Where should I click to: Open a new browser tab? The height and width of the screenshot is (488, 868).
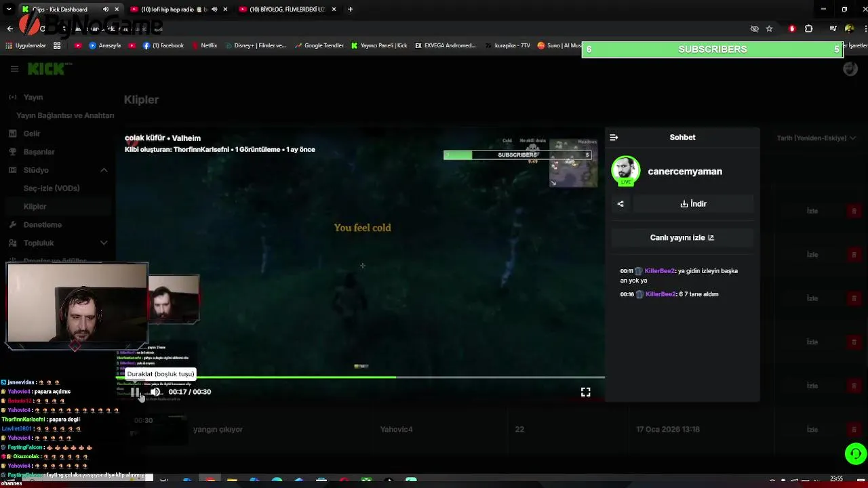350,9
